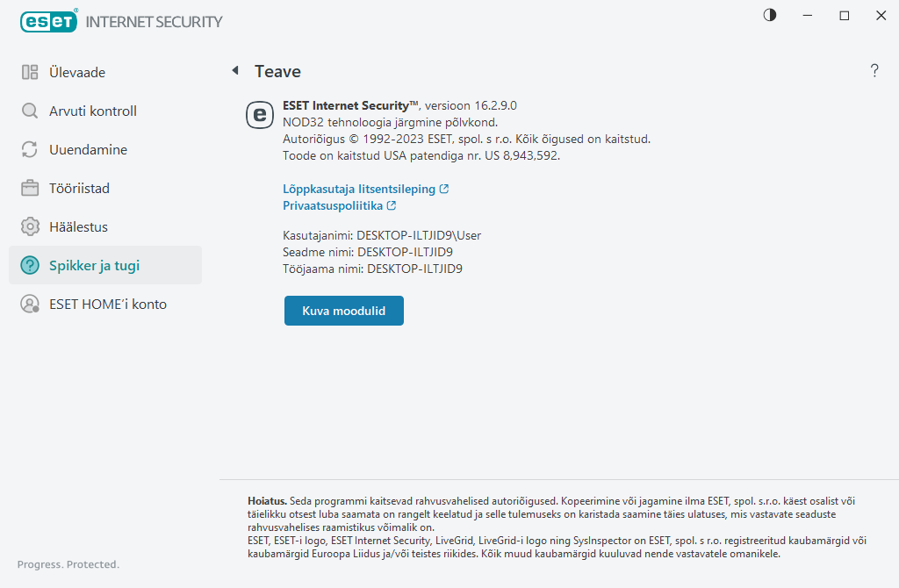Open the Tööriistad menu entry
The image size is (899, 588).
pos(79,189)
